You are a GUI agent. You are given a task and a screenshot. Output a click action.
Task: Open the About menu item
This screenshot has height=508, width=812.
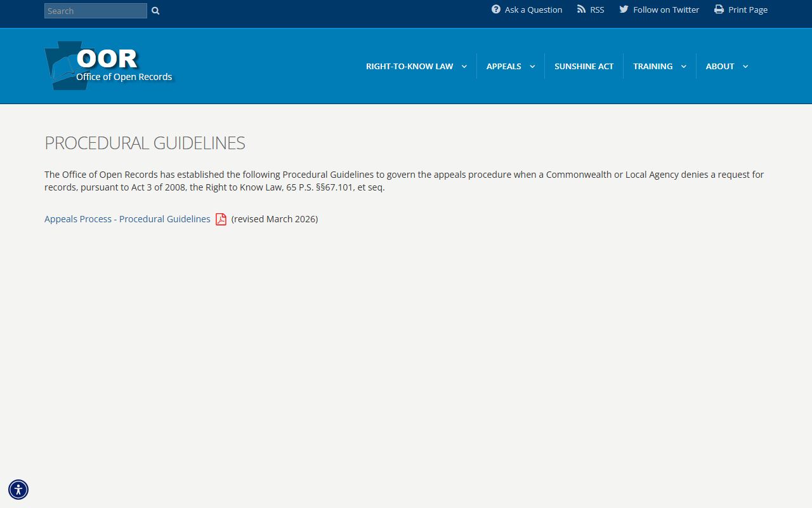(x=720, y=67)
